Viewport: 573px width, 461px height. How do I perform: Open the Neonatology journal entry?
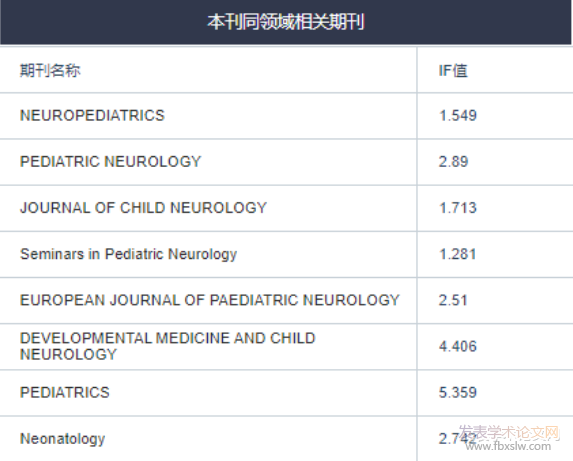(62, 439)
